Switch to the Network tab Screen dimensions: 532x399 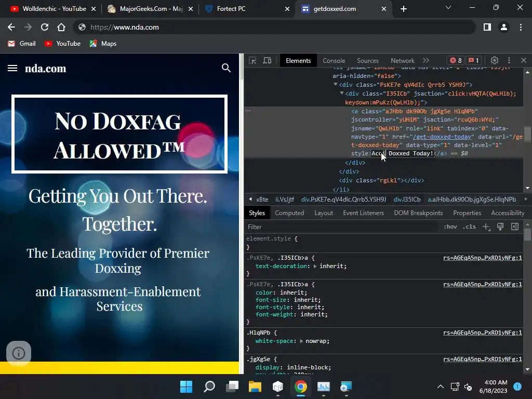tap(403, 61)
